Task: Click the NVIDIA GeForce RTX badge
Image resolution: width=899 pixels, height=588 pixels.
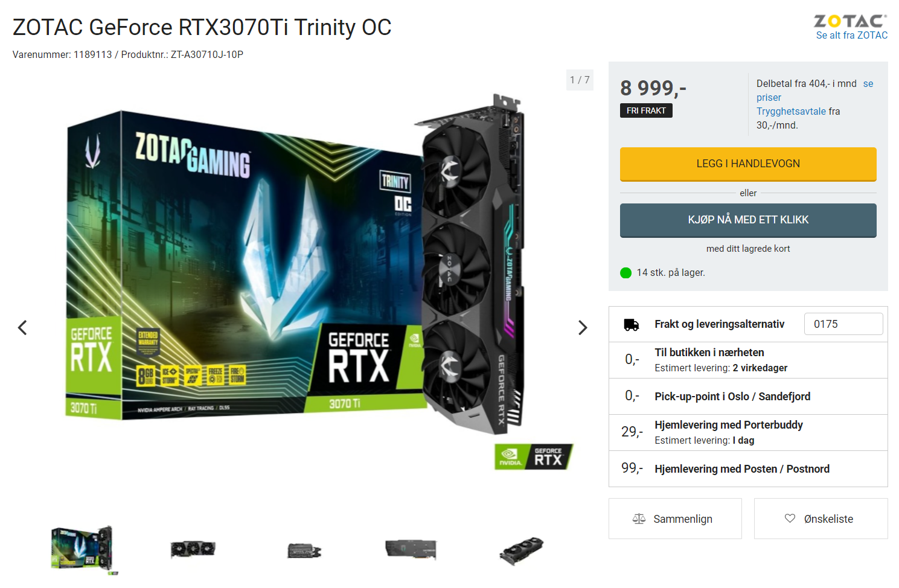Action: pos(534,457)
